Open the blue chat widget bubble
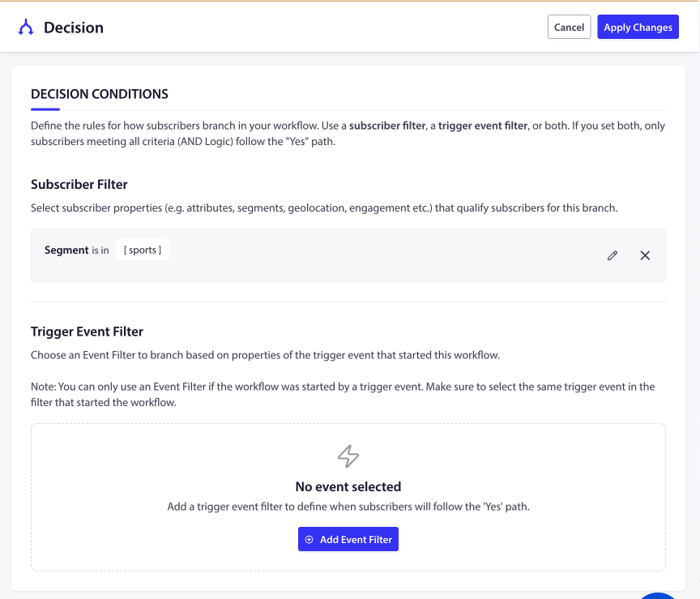This screenshot has width=700, height=599. [x=658, y=595]
